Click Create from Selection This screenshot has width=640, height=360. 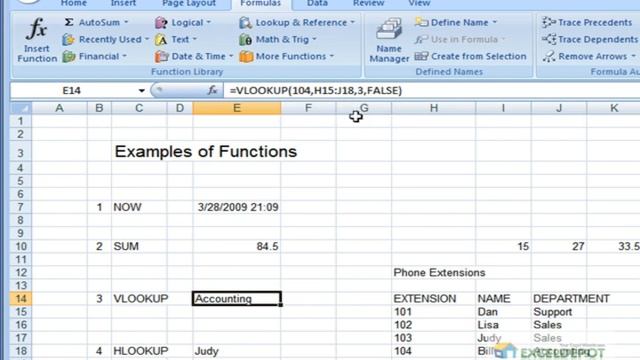[x=470, y=56]
